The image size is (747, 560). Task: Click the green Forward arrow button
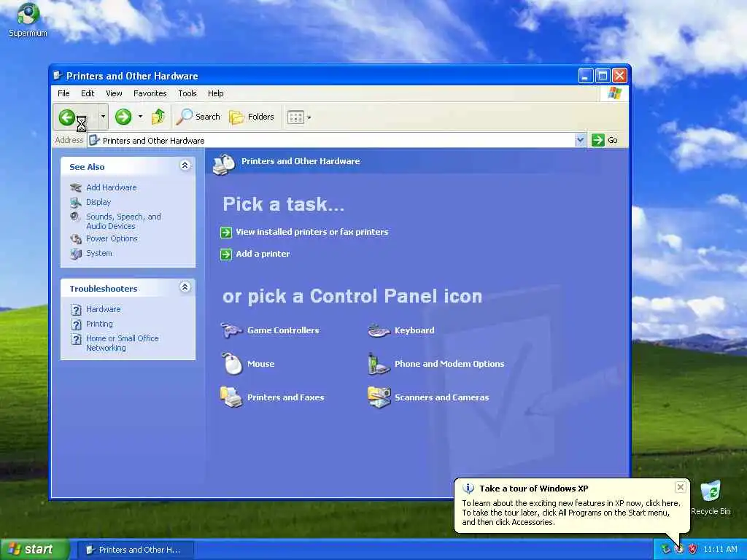pyautogui.click(x=123, y=117)
